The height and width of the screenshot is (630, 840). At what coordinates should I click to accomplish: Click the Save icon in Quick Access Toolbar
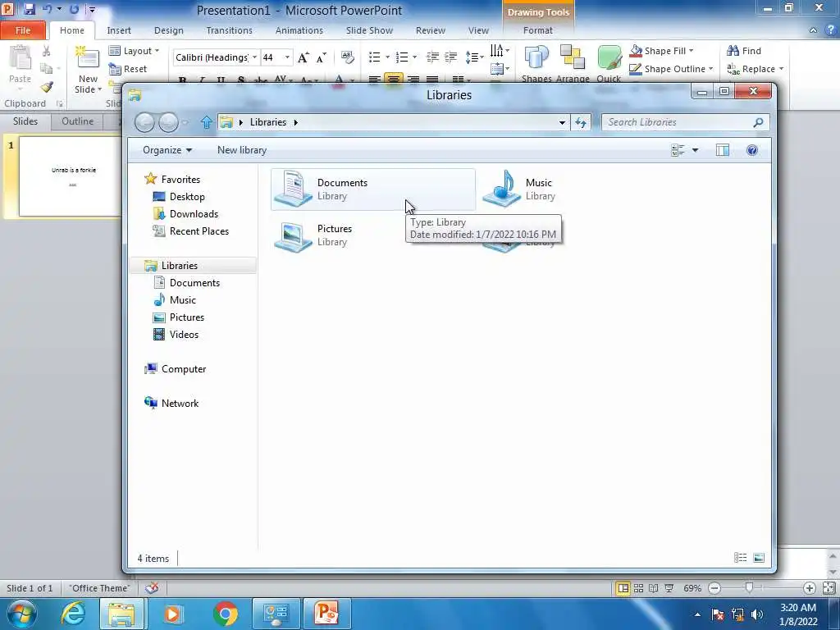click(x=29, y=9)
